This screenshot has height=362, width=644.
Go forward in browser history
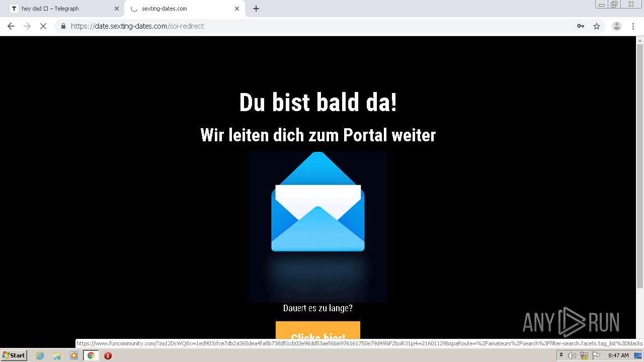(x=27, y=26)
